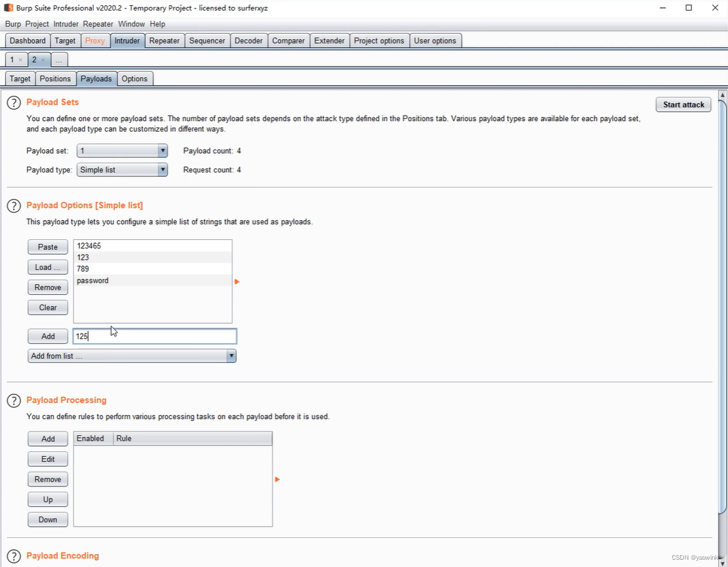Screen dimensions: 728x567
Task: Click the Start attack button
Action: point(684,105)
